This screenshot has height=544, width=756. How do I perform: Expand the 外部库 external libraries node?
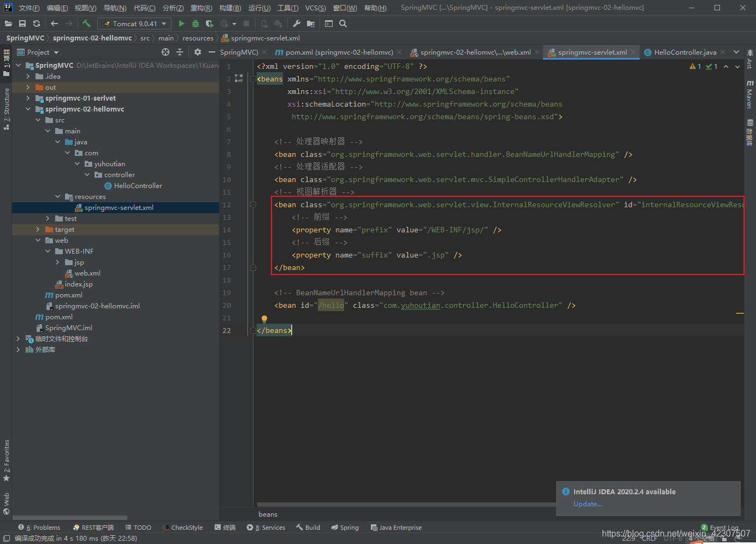(18, 349)
